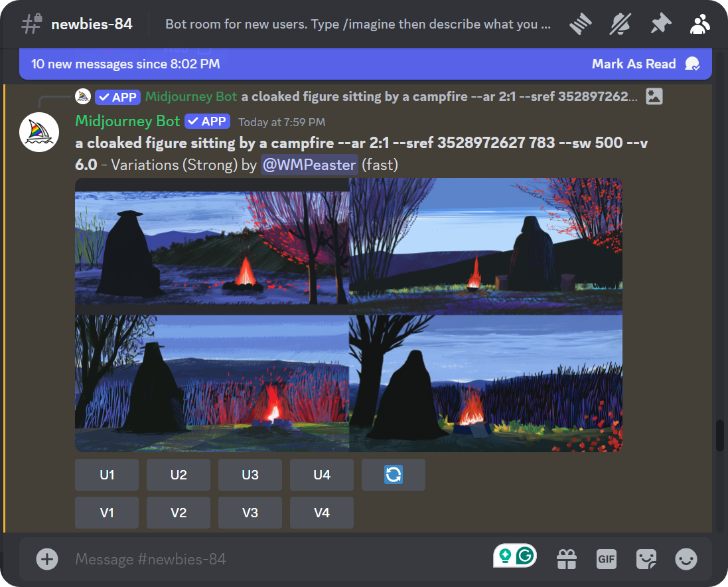This screenshot has width=728, height=587.
Task: Open the Threads icon in channel header
Action: [580, 25]
